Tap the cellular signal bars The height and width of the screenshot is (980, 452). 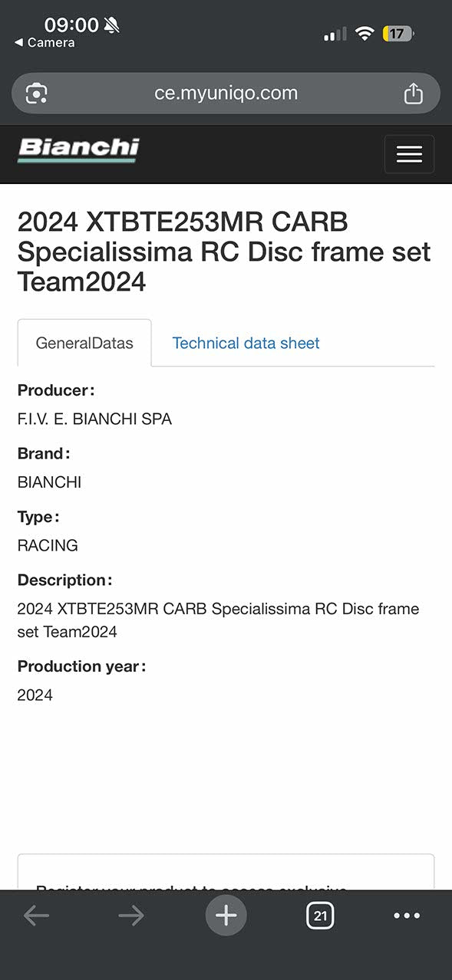(x=335, y=33)
